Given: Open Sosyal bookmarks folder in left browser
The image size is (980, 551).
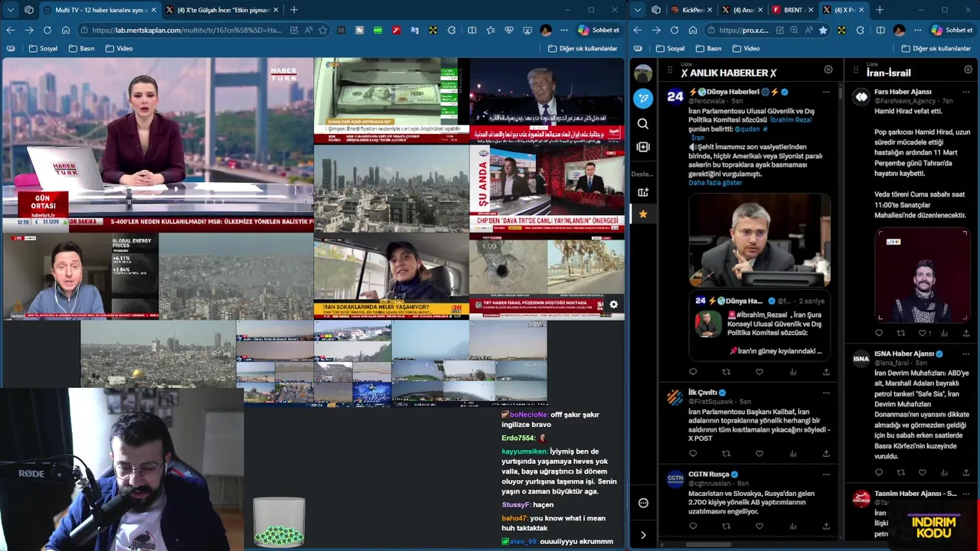Looking at the screenshot, I should point(44,48).
